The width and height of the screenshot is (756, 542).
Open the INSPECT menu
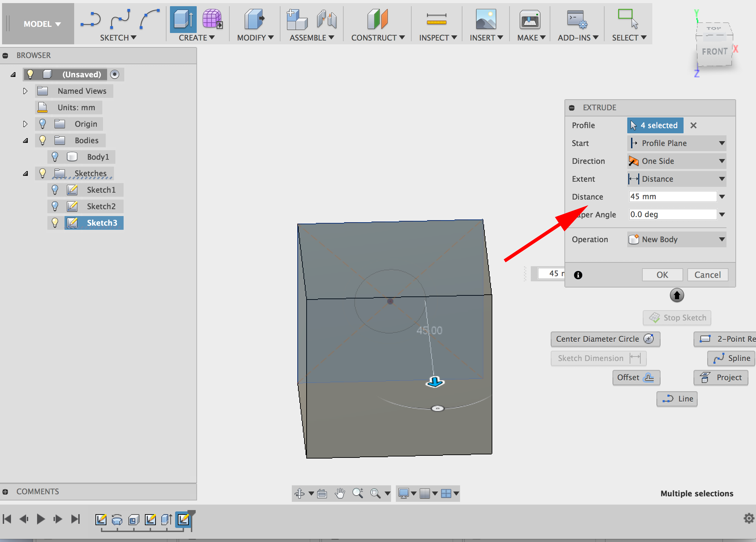438,38
